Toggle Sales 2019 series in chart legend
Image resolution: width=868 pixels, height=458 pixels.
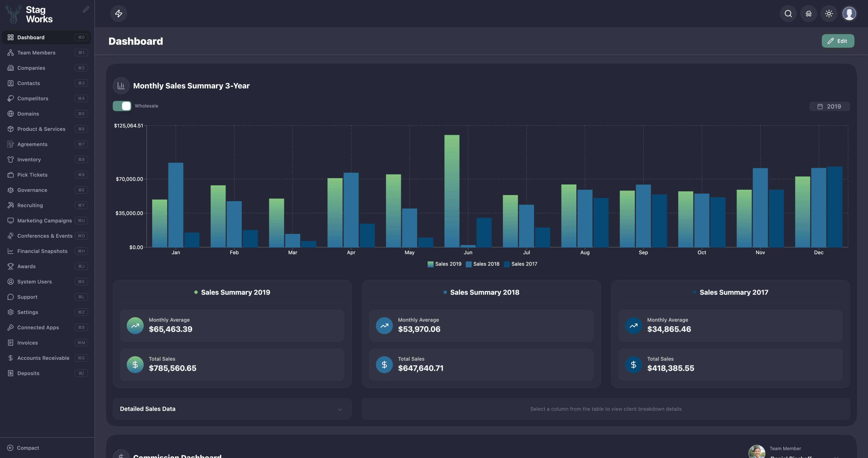444,264
